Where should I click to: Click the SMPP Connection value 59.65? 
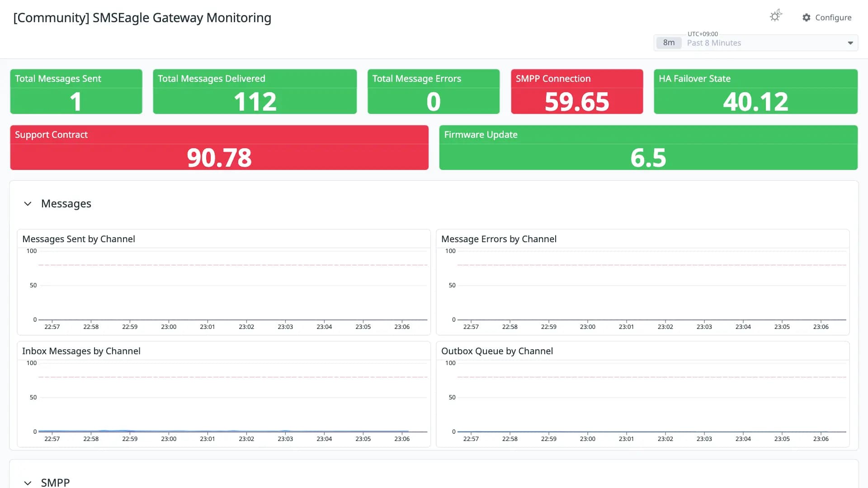(577, 102)
